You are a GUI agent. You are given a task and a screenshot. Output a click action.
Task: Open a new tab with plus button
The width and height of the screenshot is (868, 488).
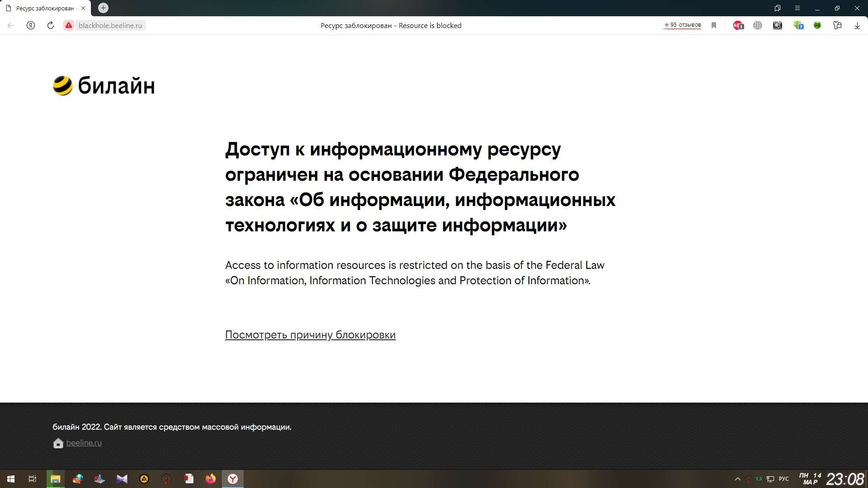103,8
